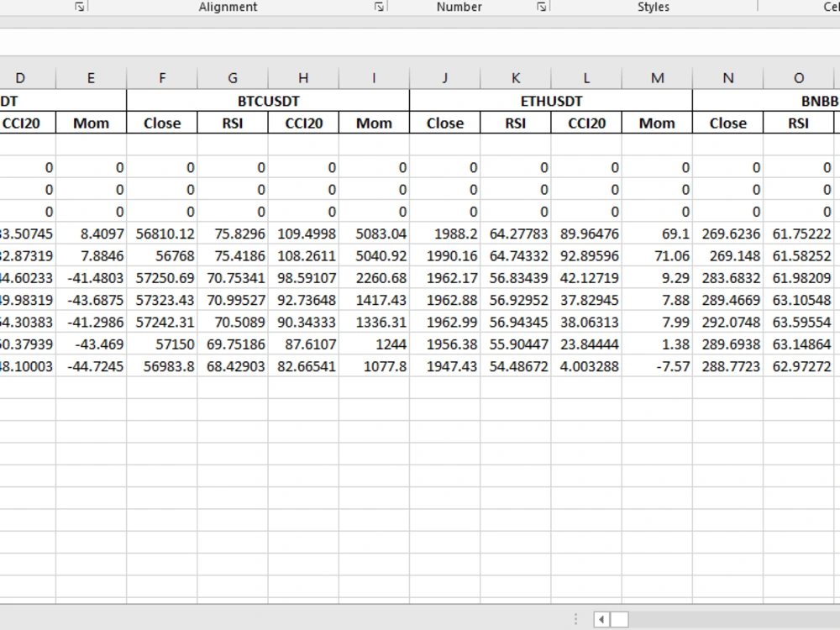Click cell with value 54.48672

tap(516, 366)
